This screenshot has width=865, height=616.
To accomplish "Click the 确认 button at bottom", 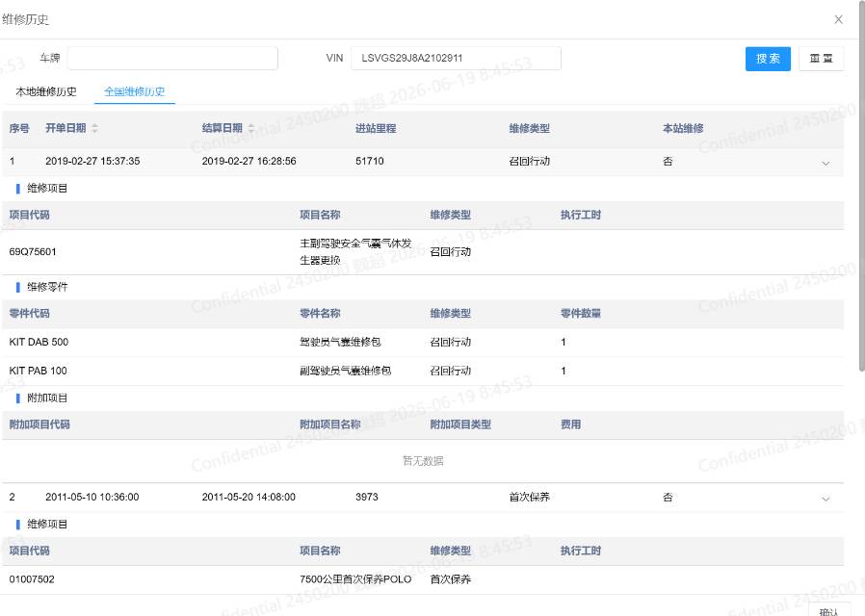I will [x=828, y=610].
